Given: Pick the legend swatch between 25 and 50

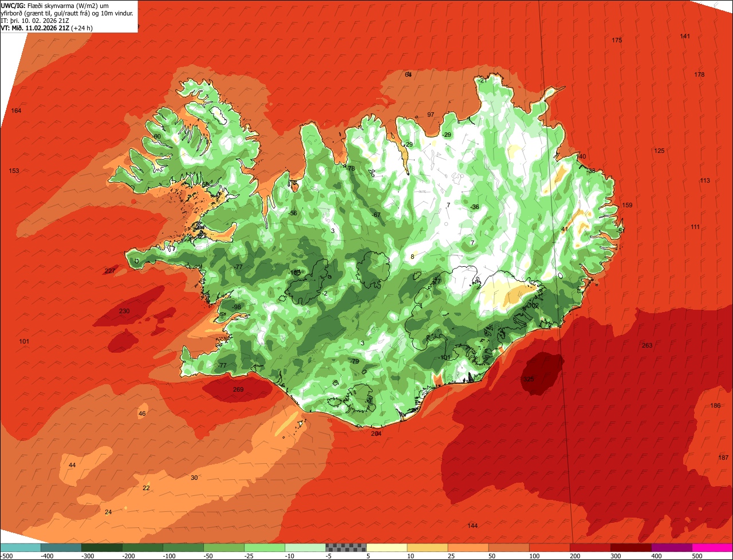Looking at the screenshot, I should 468,547.
